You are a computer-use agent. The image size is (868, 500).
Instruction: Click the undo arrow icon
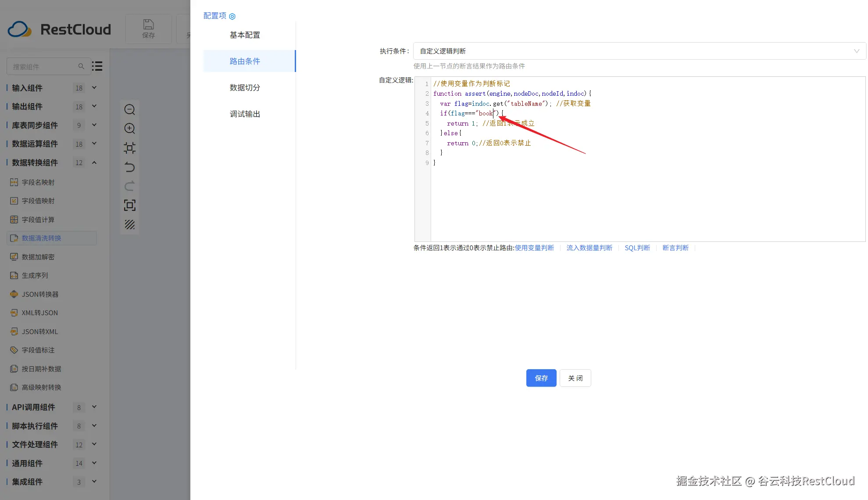tap(129, 167)
